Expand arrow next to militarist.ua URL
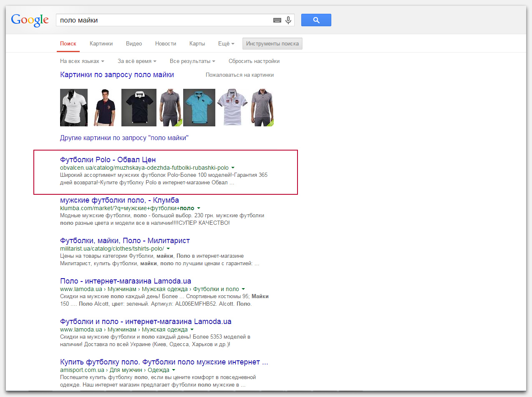532x397 pixels. point(168,249)
